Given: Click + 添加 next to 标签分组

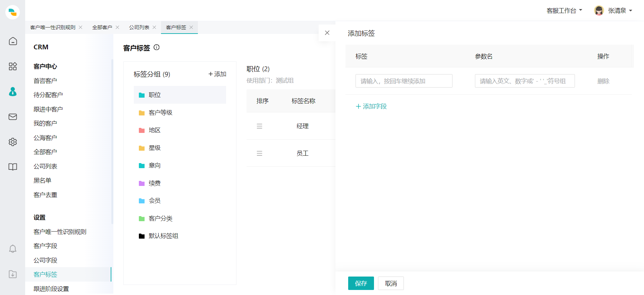Looking at the screenshot, I should [217, 74].
